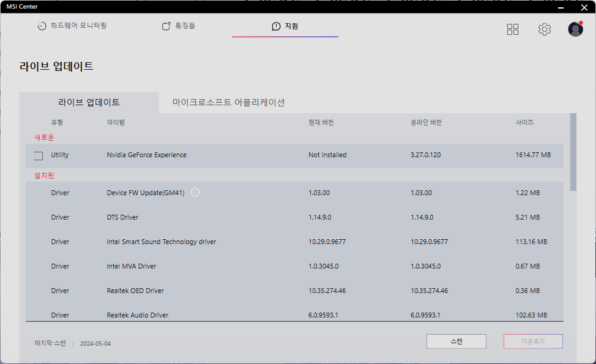Click the last scan date 2024-05-04

point(95,343)
